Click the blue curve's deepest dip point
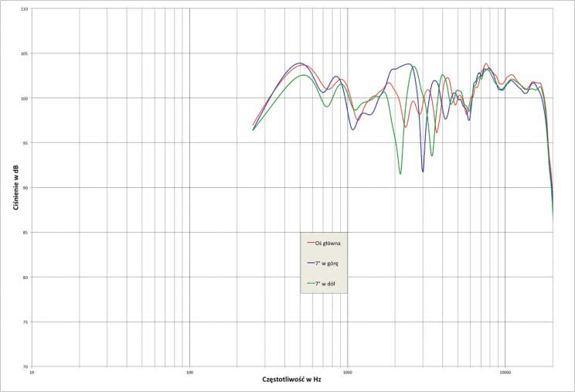 tap(423, 171)
